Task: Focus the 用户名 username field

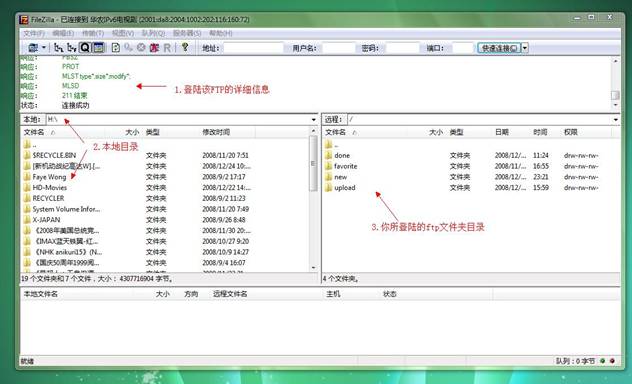Action: pyautogui.click(x=339, y=48)
